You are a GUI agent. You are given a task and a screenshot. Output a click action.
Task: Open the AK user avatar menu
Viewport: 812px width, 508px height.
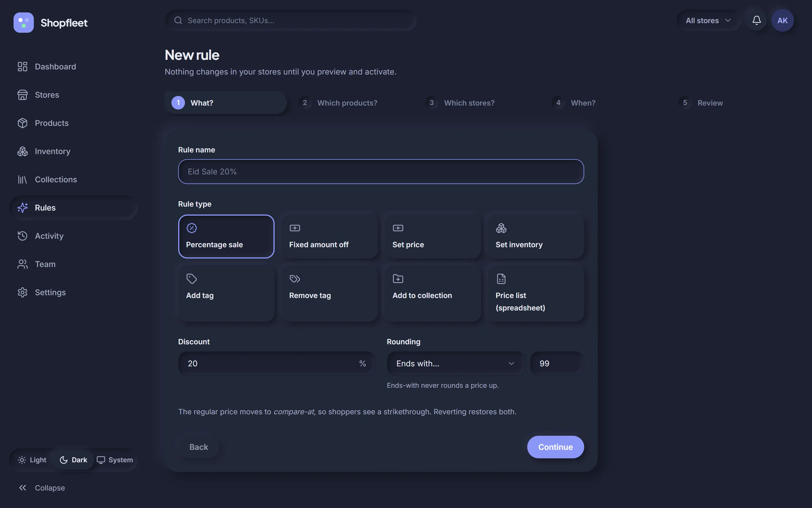click(782, 21)
